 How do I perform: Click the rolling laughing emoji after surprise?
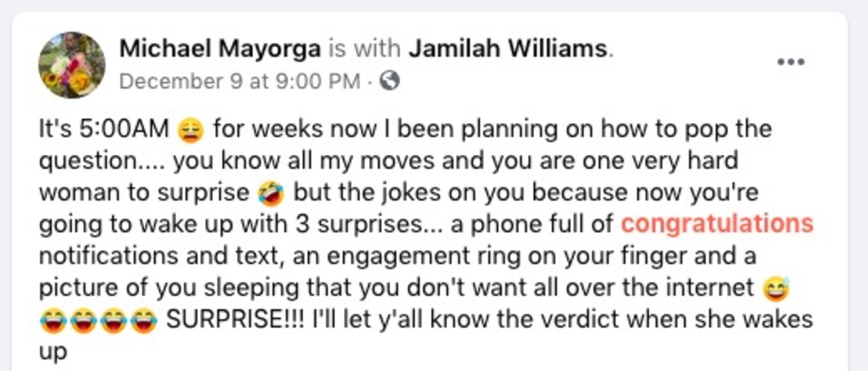271,193
